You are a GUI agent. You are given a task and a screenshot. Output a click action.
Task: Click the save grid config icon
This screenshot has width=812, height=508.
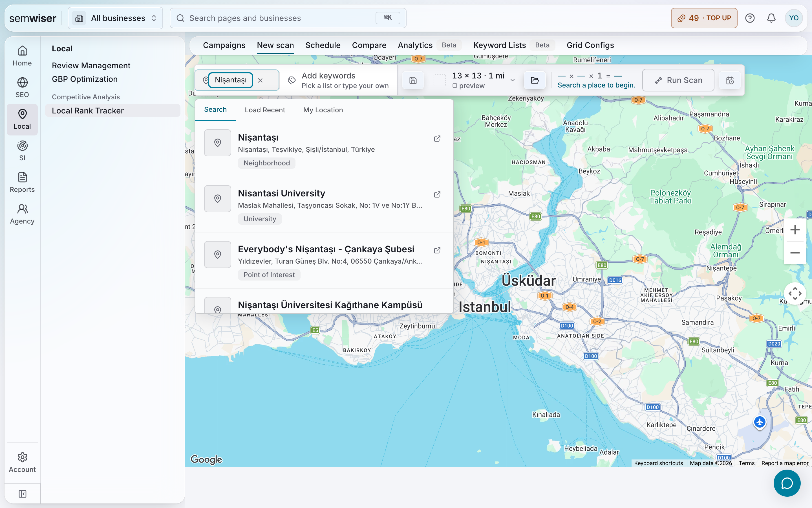(413, 80)
